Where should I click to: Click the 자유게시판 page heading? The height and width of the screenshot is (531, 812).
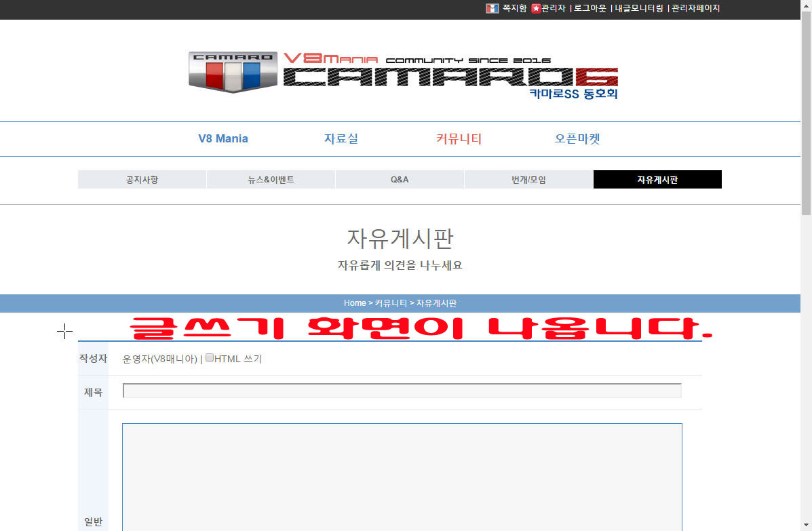pos(400,238)
